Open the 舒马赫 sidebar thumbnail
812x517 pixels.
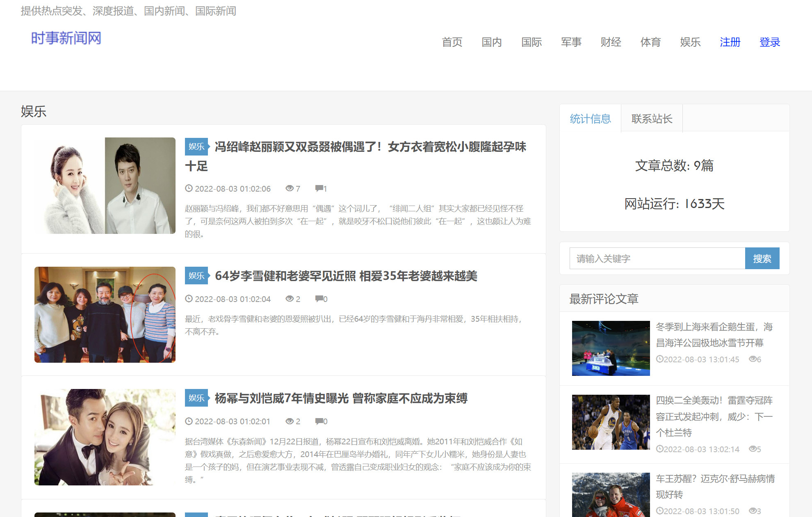coord(611,495)
